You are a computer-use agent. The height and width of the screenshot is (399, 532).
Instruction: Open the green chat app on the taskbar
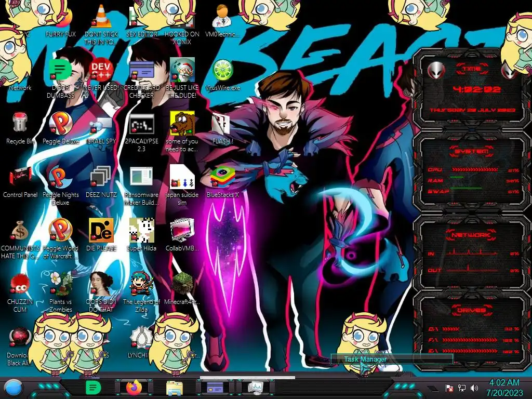coord(93,388)
